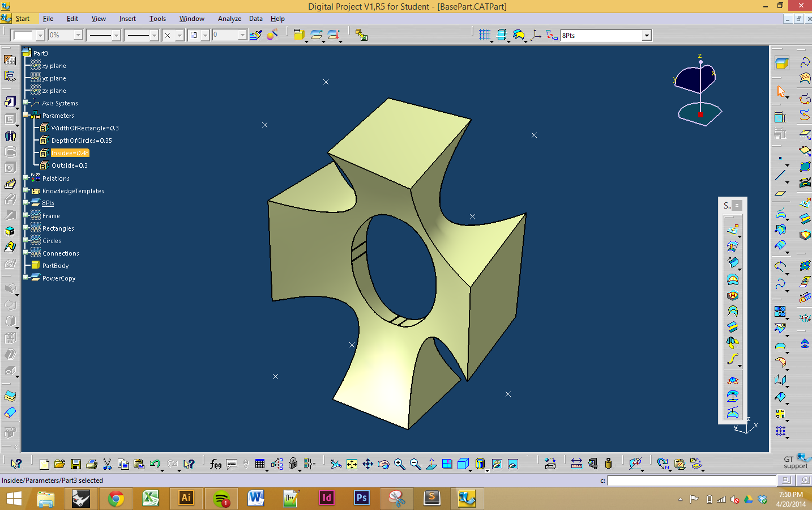Click the New document icon

[44, 464]
